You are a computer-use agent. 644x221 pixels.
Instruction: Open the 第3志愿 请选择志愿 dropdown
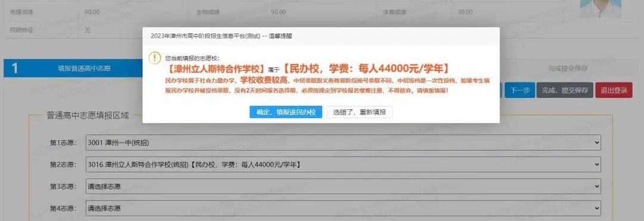343,186
